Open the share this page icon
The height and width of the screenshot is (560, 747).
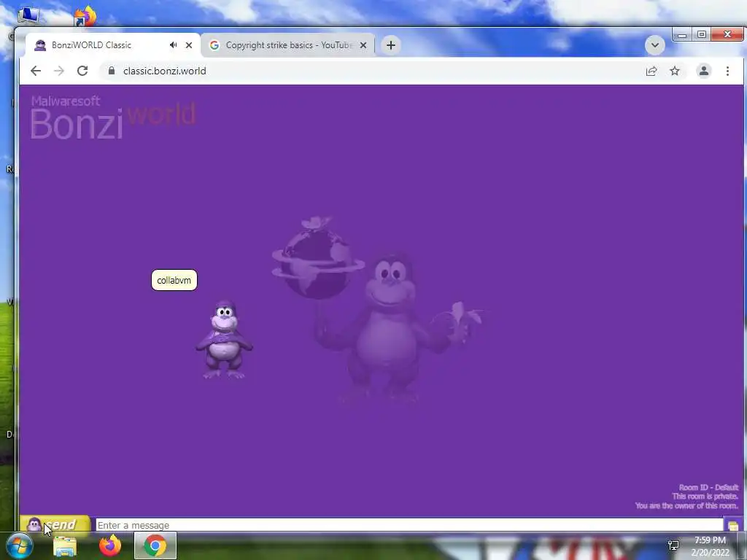(x=651, y=71)
